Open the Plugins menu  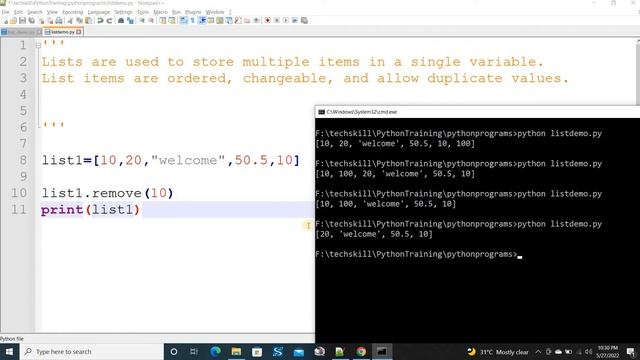[193, 12]
